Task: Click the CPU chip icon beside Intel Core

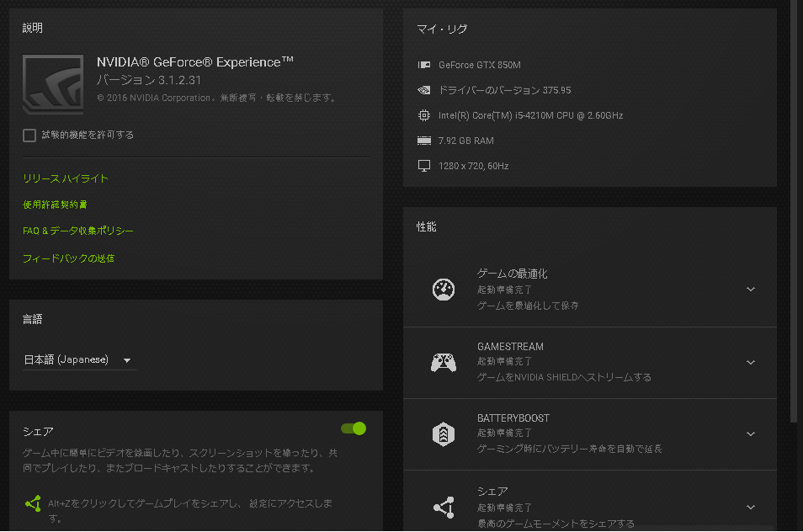Action: tap(424, 115)
